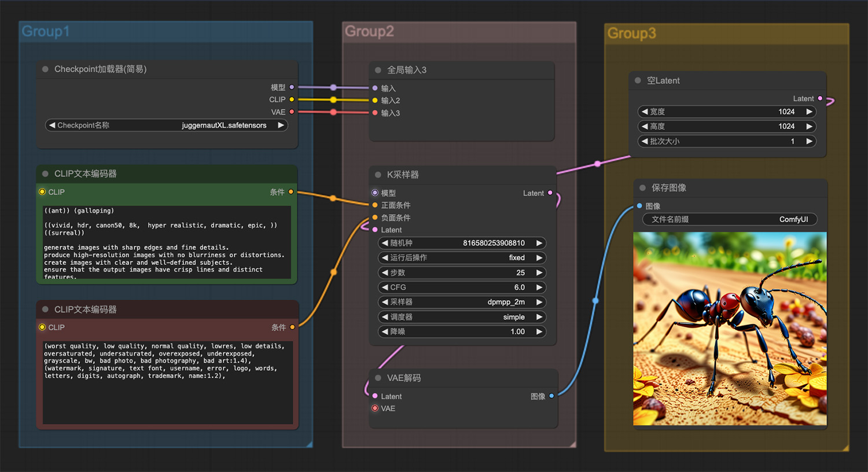Viewport: 868px width, 472px height.
Task: Increase 批次大小 batch size with its right arrow
Action: click(809, 141)
